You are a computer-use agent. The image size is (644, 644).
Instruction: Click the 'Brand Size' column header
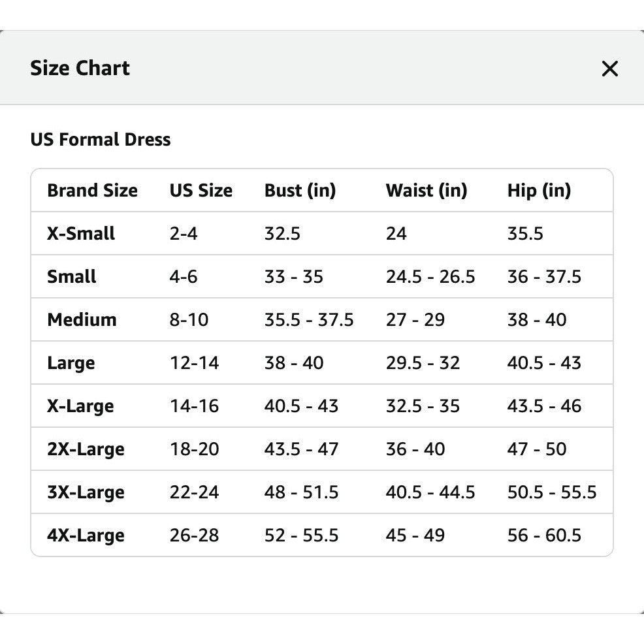pos(92,191)
